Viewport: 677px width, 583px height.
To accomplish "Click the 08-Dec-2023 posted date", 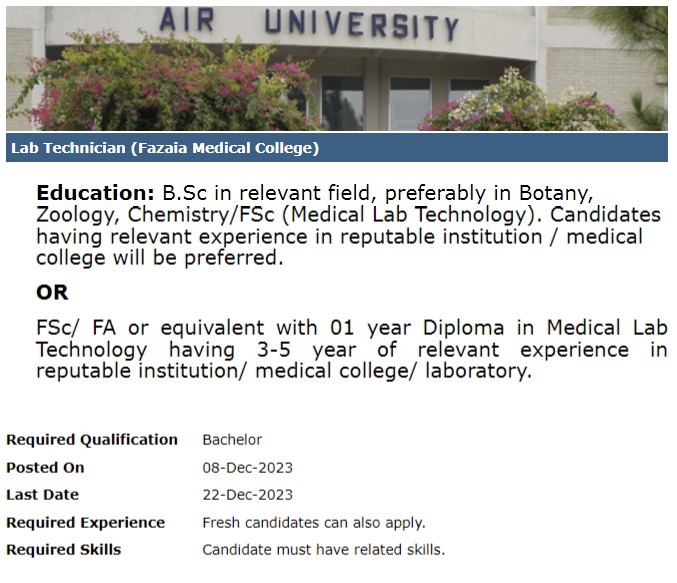I will pos(247,468).
